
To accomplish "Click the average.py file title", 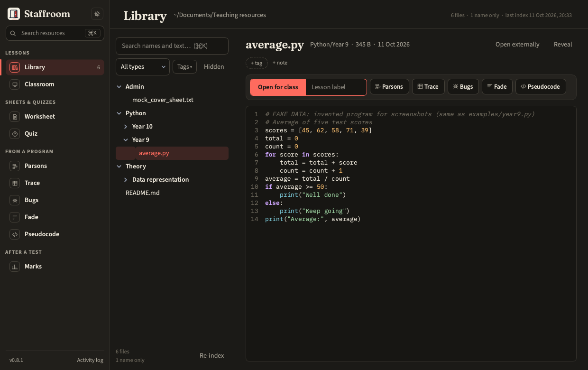I will point(275,45).
